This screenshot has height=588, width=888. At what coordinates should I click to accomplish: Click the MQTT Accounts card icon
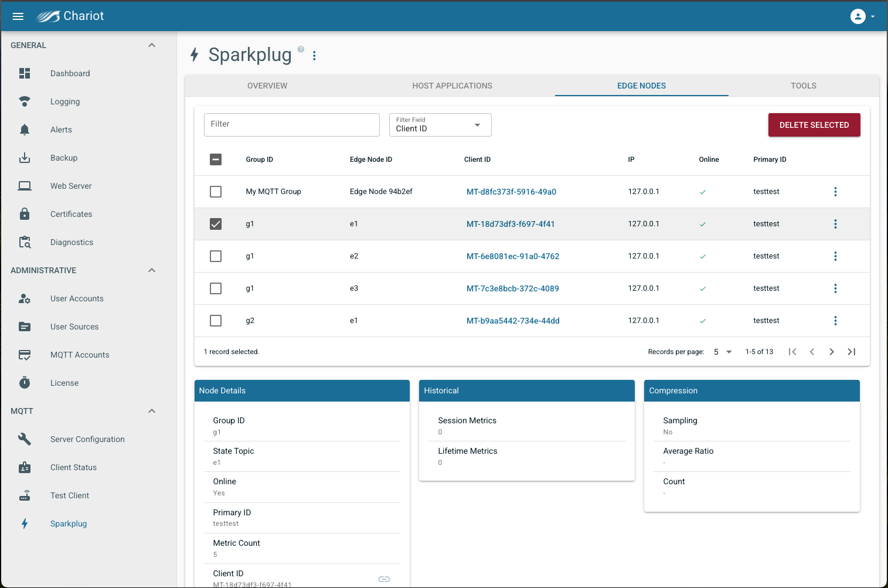pyautogui.click(x=25, y=355)
